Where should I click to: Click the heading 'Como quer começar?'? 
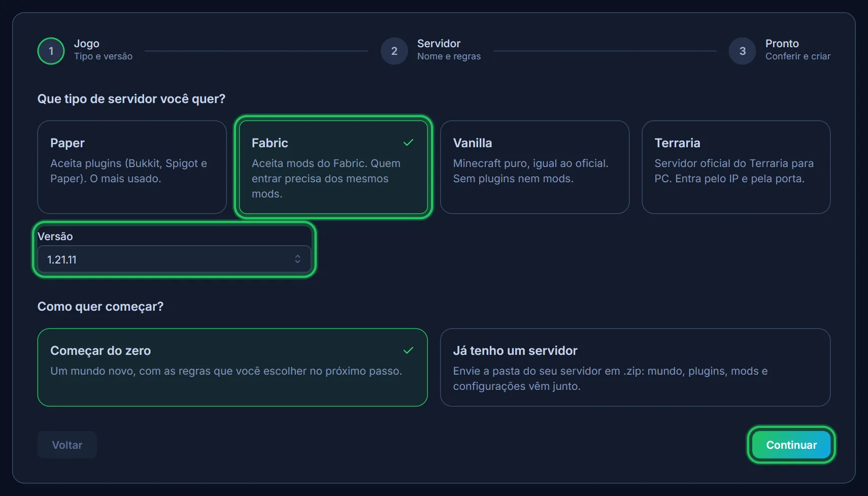tap(101, 307)
